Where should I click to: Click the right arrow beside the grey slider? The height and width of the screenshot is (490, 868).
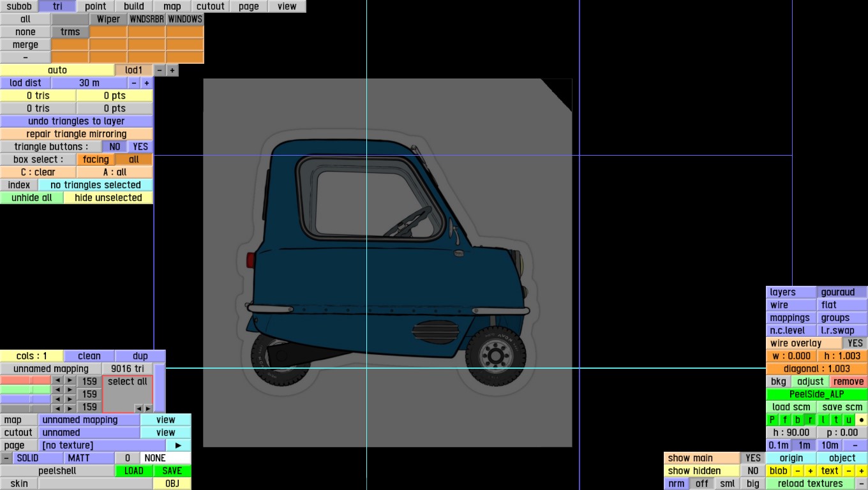[70, 408]
